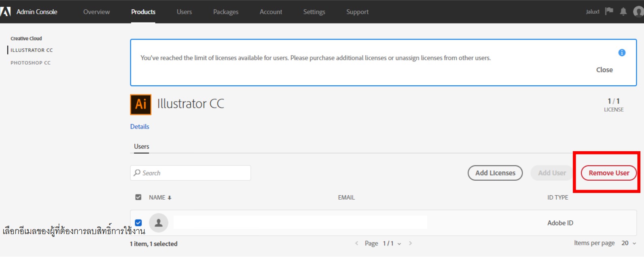Go to the Users top navigation tab

pos(184,12)
